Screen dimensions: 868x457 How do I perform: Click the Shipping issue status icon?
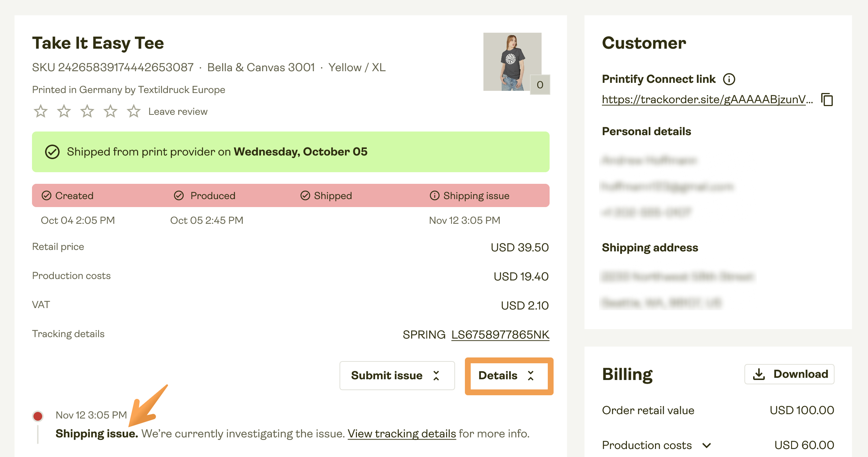pos(434,196)
